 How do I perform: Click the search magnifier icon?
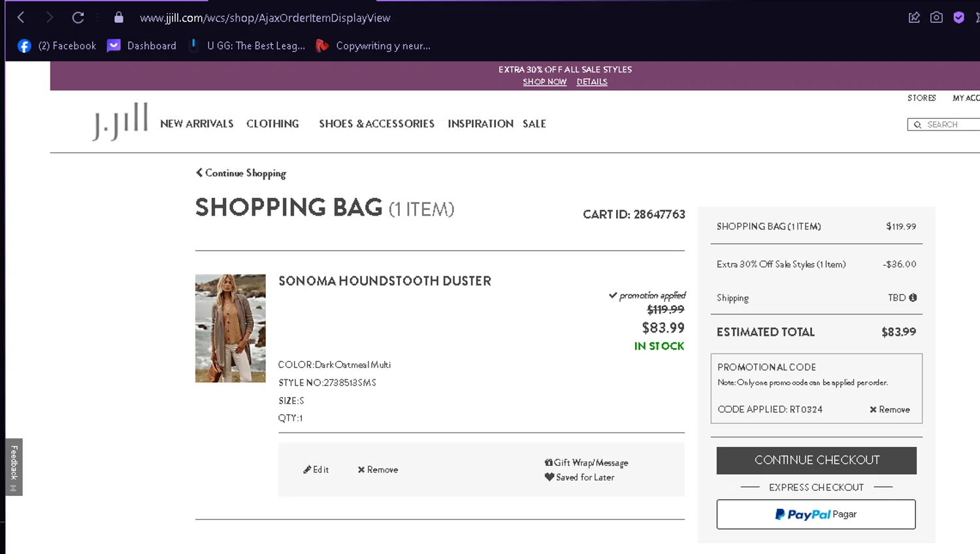[x=917, y=125]
